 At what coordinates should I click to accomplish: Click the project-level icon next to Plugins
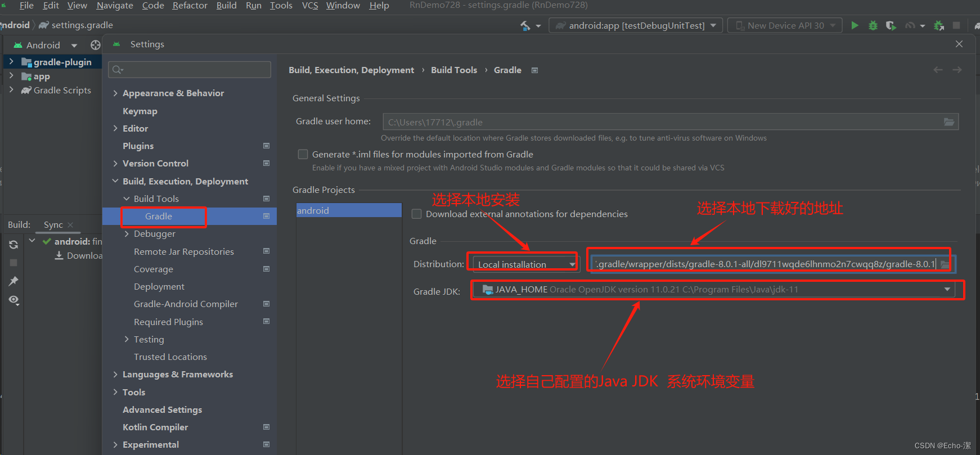pyautogui.click(x=267, y=146)
